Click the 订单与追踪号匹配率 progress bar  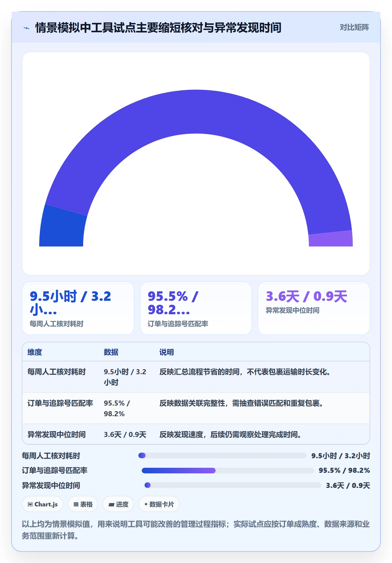(x=228, y=471)
